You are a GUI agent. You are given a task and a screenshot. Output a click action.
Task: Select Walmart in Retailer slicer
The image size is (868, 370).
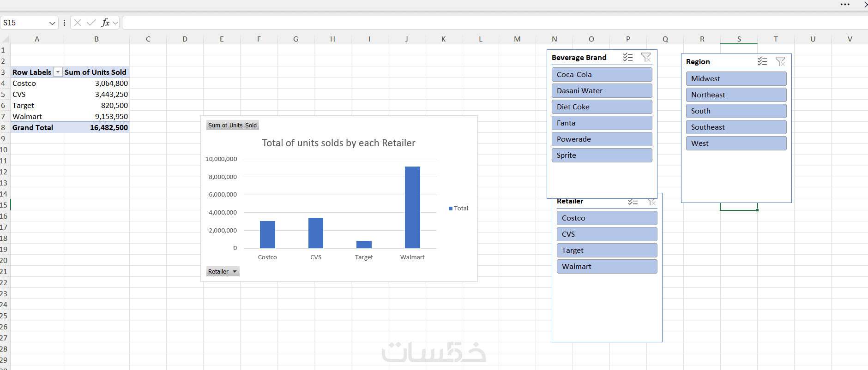607,266
